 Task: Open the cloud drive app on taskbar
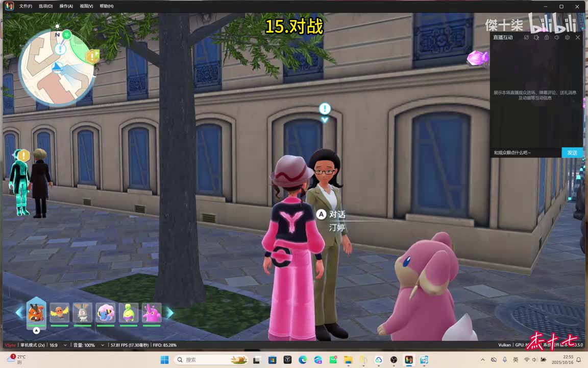[x=378, y=360]
